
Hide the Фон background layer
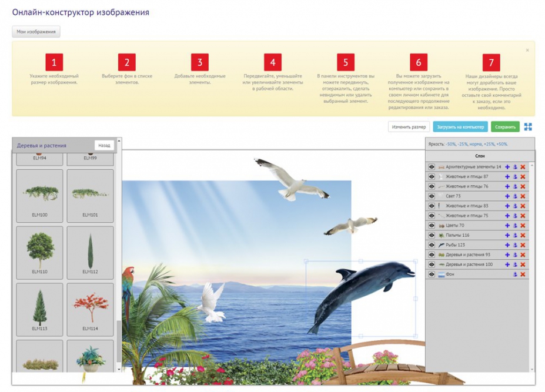pos(432,274)
